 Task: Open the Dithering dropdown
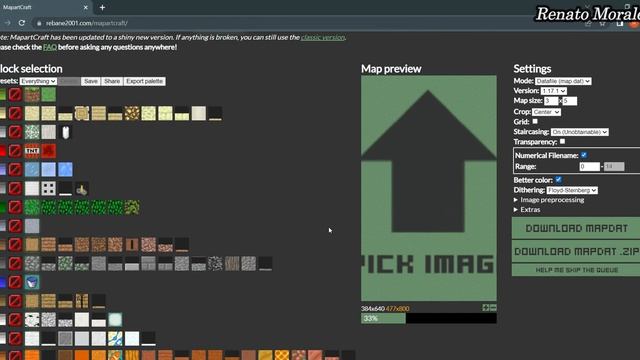tap(572, 190)
